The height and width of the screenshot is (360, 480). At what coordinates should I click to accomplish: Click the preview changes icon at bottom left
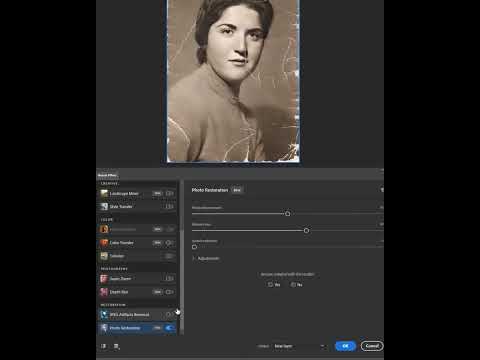click(104, 346)
